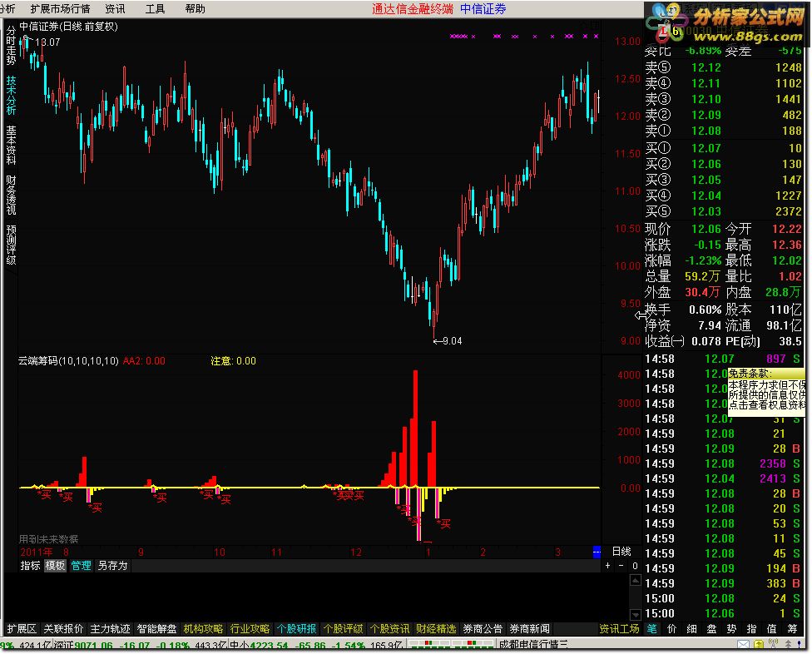Click the double up-arrow status icon
Screen dimensions: 812x654
[788, 644]
